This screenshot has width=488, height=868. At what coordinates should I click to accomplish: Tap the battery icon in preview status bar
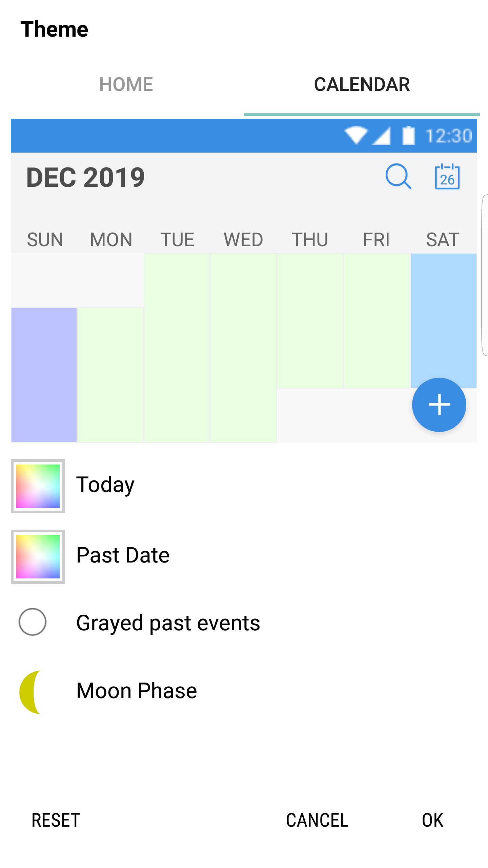tap(408, 135)
